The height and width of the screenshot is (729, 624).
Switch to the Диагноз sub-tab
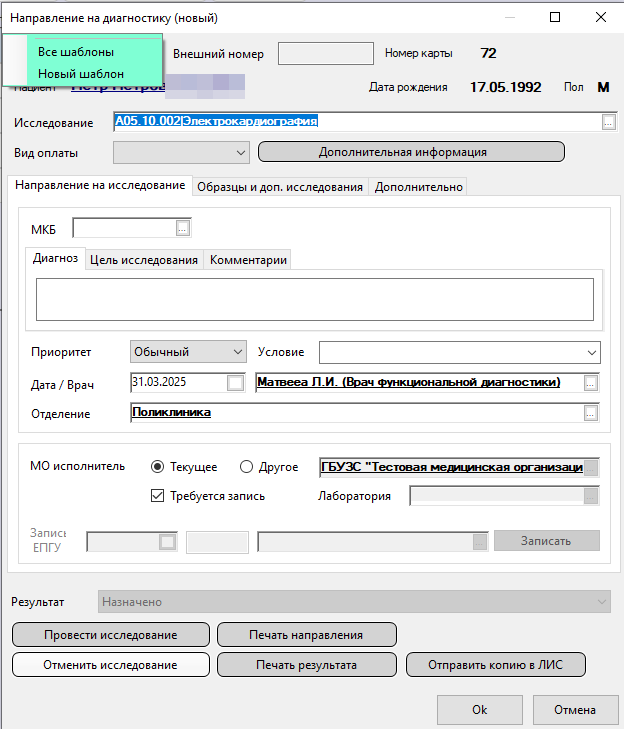pos(55,258)
